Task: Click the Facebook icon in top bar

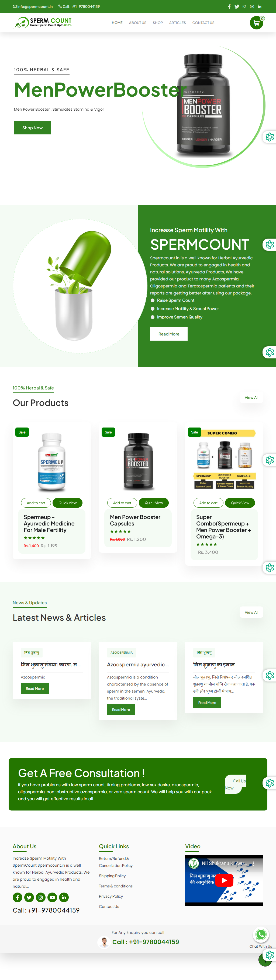Action: click(x=229, y=6)
